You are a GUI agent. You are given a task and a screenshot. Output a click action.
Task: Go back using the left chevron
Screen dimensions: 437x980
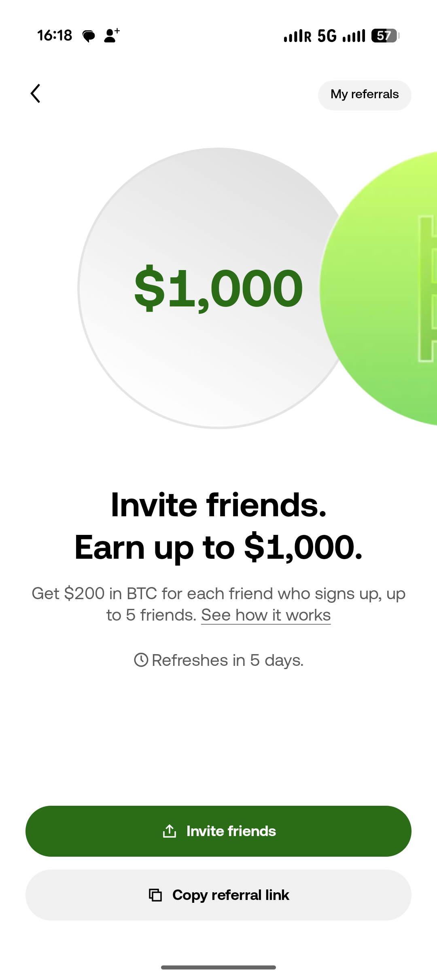coord(36,94)
